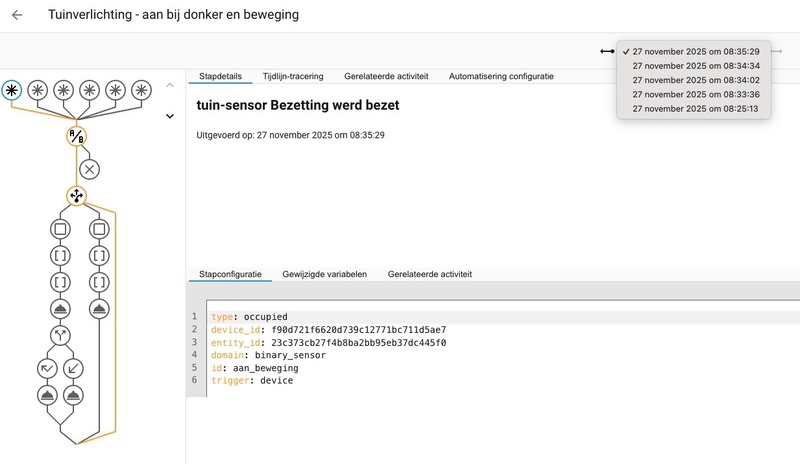Select first bracket node in right branch
Viewport: 800px width, 464px height.
[99, 256]
